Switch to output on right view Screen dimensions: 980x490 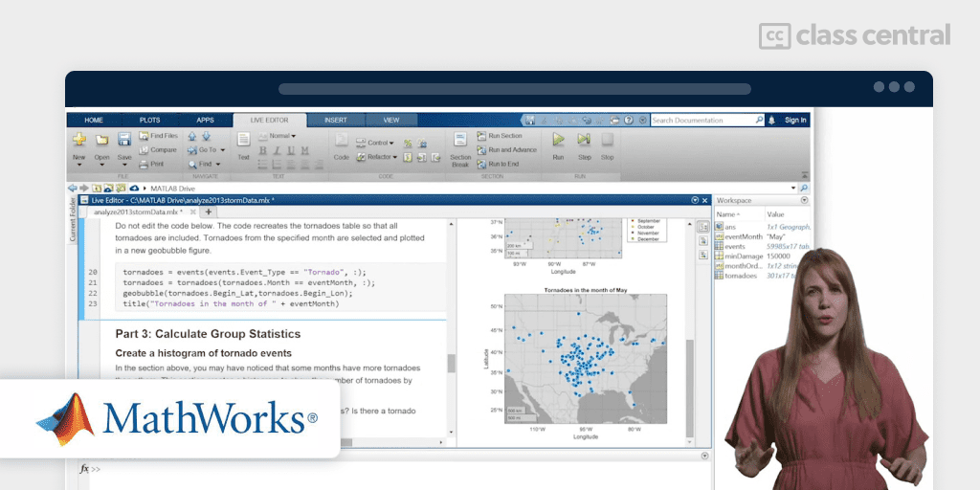click(703, 227)
